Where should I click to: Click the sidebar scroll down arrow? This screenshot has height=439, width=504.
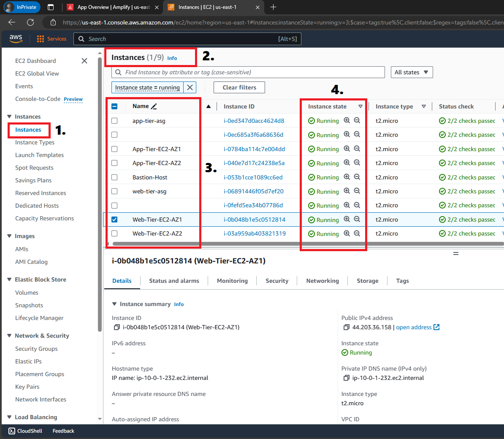(100, 419)
